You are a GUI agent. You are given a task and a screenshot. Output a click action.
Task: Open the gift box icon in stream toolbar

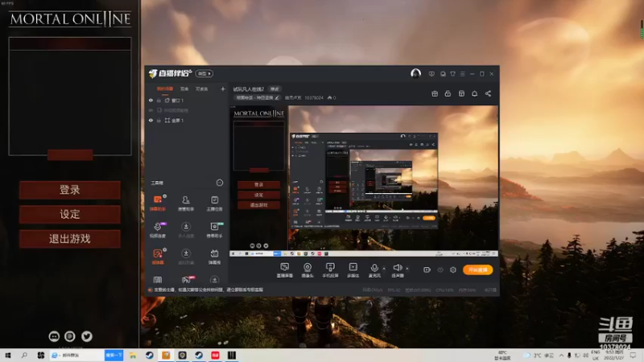coord(435,93)
